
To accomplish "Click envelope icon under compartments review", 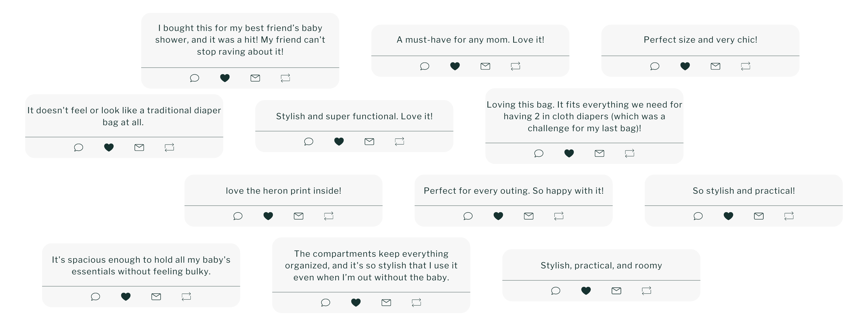I will (x=386, y=303).
